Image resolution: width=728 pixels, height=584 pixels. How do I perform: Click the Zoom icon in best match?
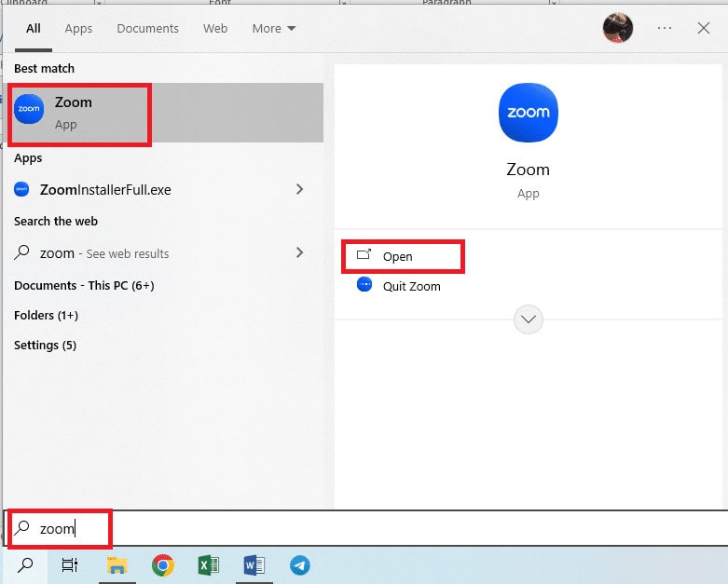[x=29, y=109]
